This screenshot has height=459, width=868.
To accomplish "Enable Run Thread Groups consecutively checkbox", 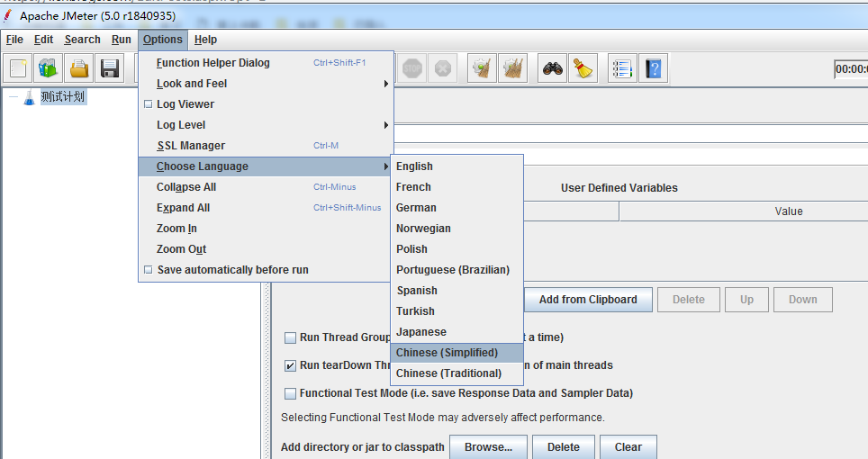I will (x=290, y=337).
